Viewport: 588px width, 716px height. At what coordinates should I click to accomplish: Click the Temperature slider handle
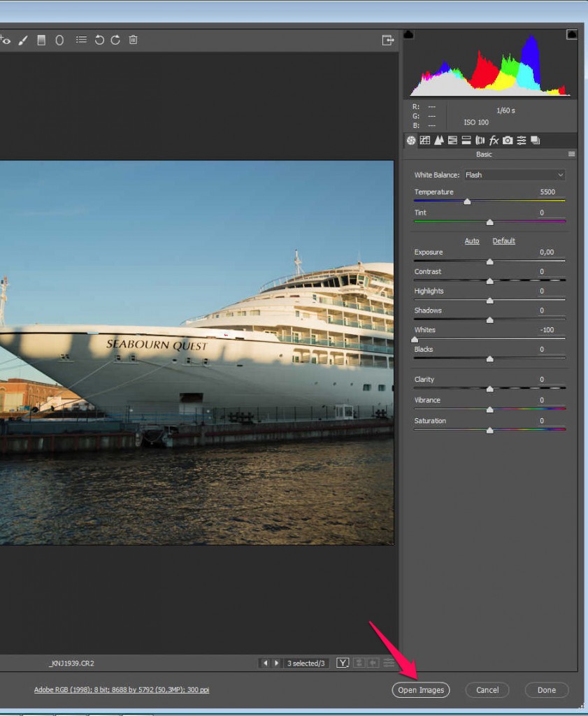click(467, 201)
